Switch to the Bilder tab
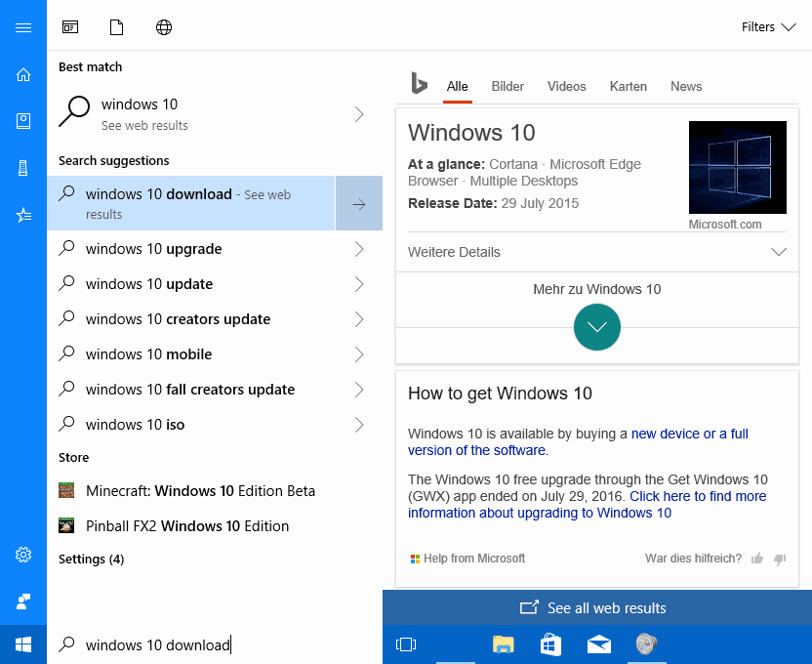Viewport: 812px width, 664px height. pos(507,86)
